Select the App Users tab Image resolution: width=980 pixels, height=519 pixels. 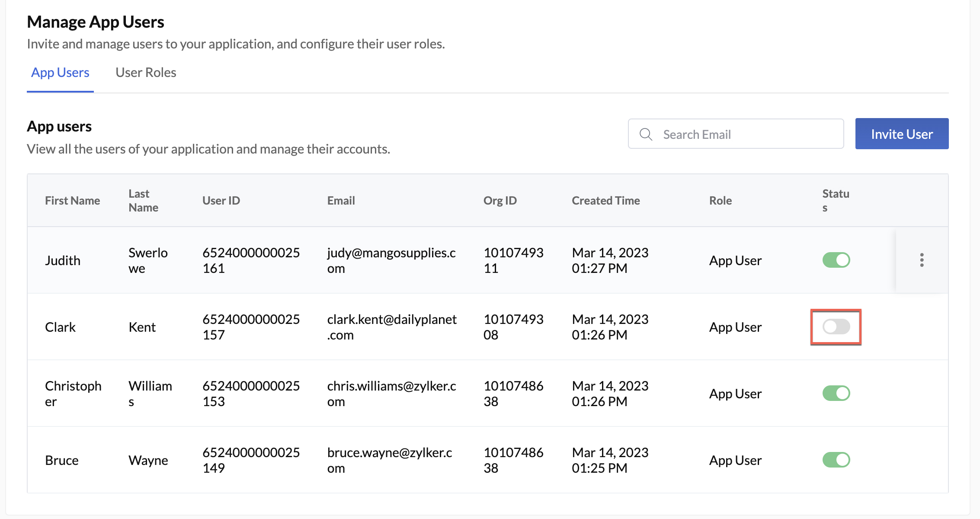[x=60, y=72]
